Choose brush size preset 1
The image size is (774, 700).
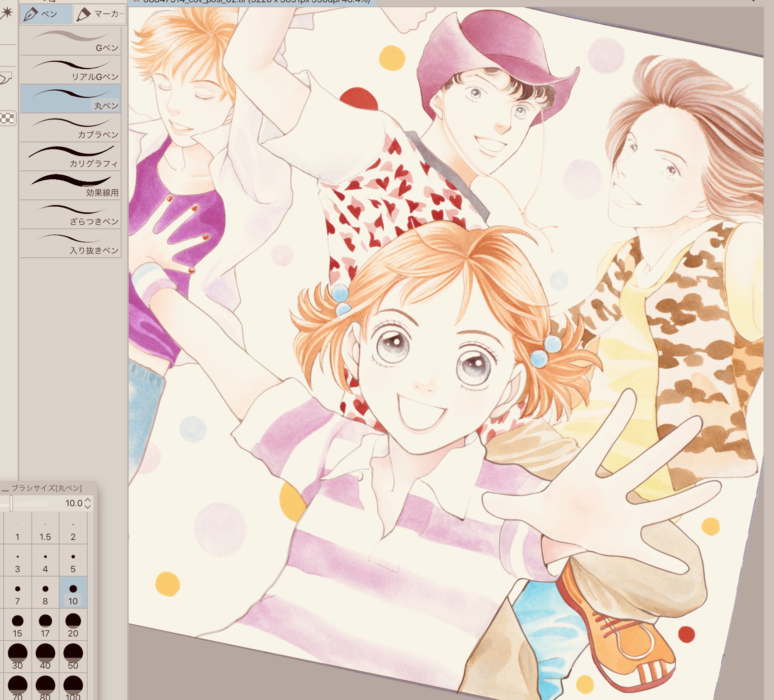[x=17, y=528]
